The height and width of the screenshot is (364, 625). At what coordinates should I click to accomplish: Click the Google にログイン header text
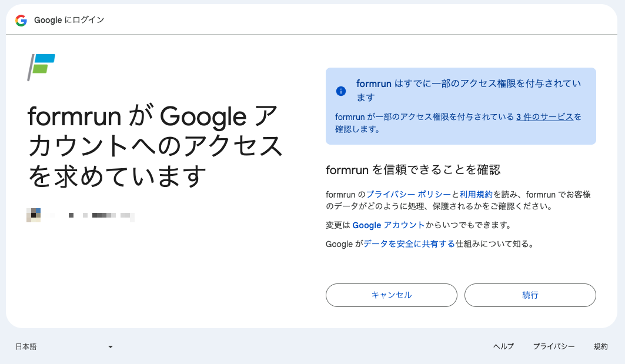click(69, 20)
